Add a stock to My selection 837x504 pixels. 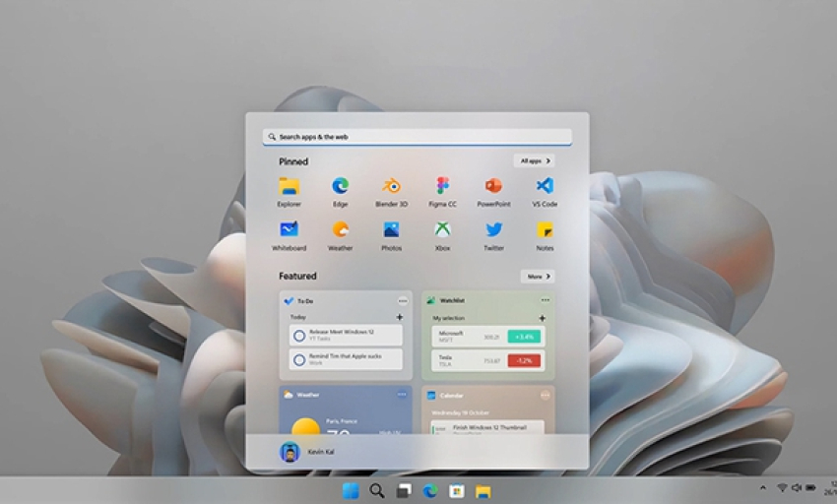click(542, 318)
